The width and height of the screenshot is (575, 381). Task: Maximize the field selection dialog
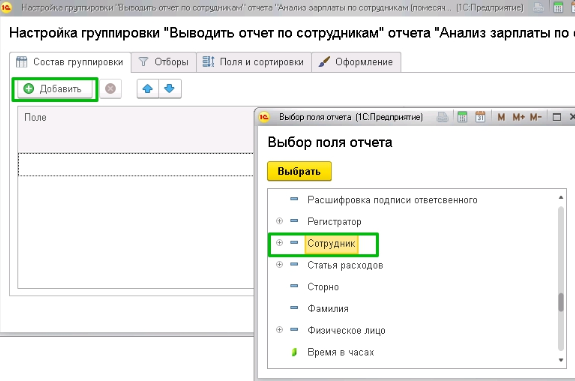pos(557,117)
